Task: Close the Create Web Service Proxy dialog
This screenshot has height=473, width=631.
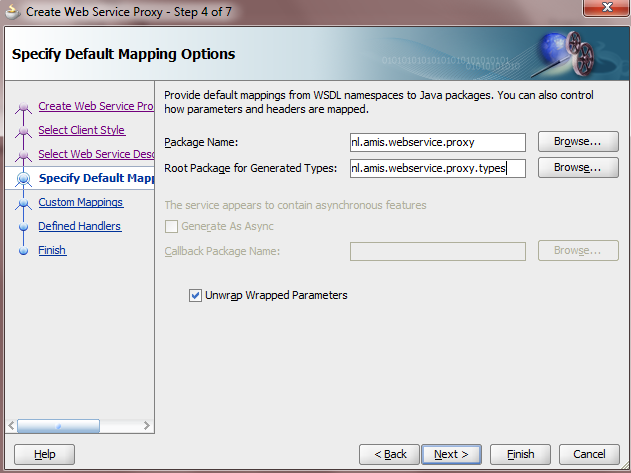Action: tap(604, 11)
